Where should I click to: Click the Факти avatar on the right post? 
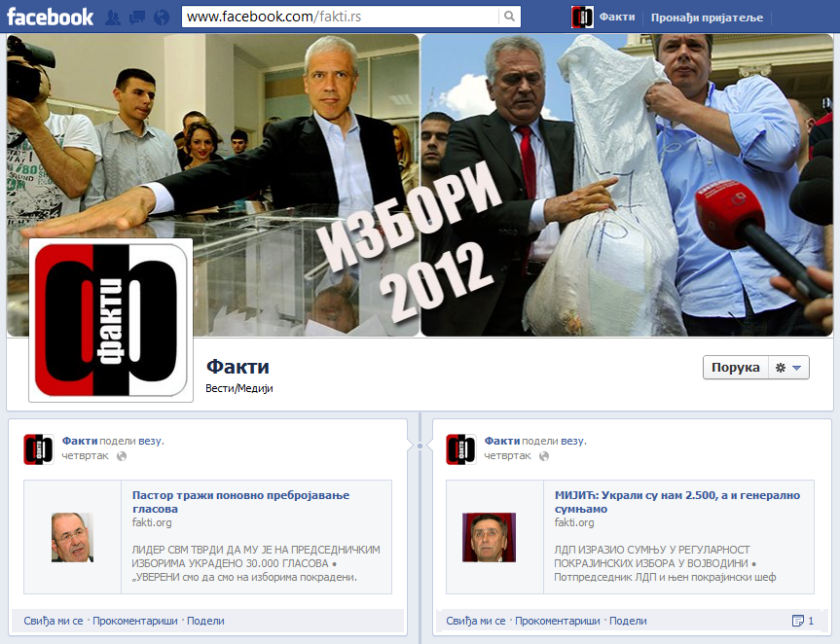tap(460, 448)
